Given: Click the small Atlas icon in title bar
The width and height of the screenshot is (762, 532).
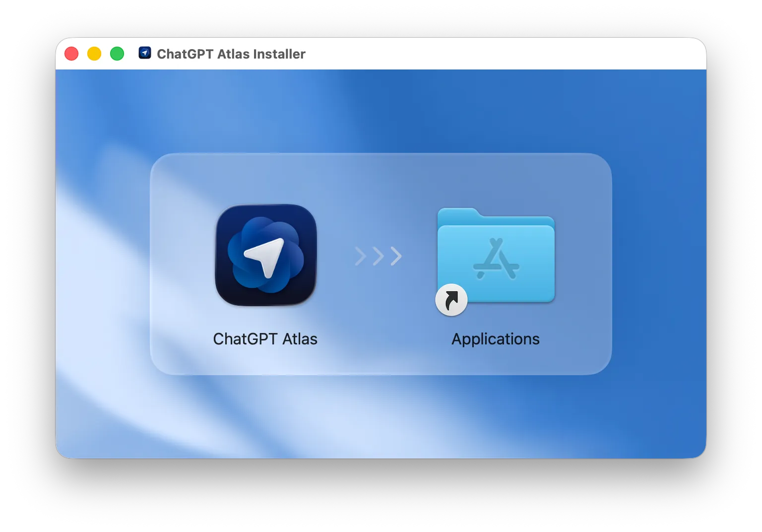Looking at the screenshot, I should (x=145, y=53).
